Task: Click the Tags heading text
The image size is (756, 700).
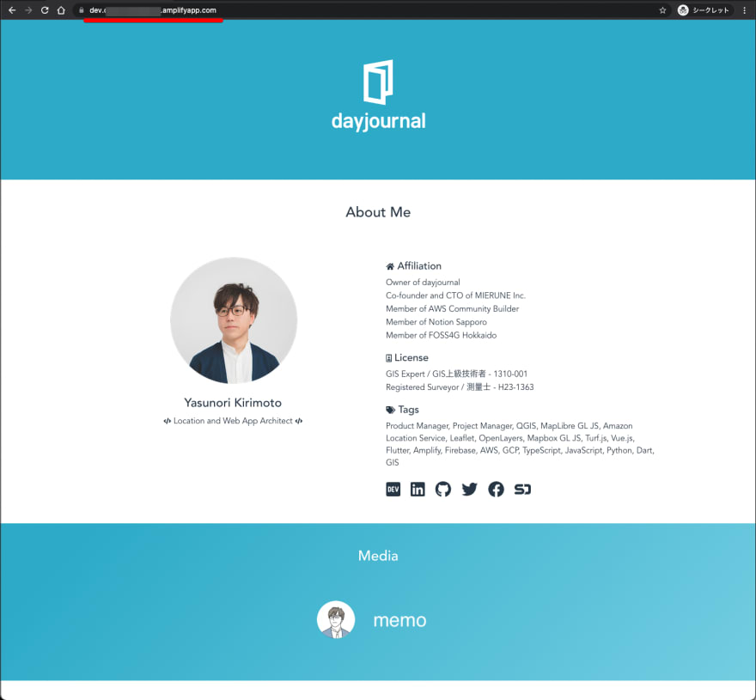Action: click(x=408, y=410)
